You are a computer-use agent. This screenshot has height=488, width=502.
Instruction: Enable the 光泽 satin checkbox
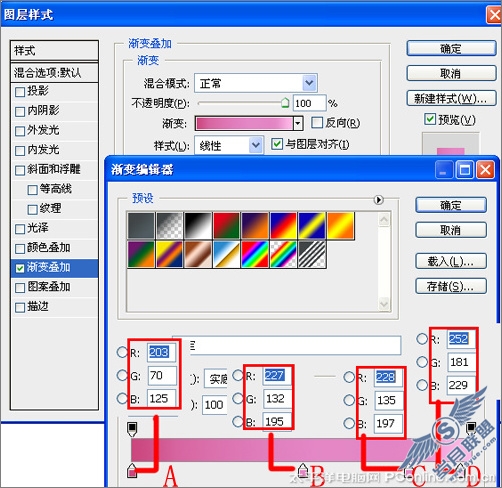point(20,229)
